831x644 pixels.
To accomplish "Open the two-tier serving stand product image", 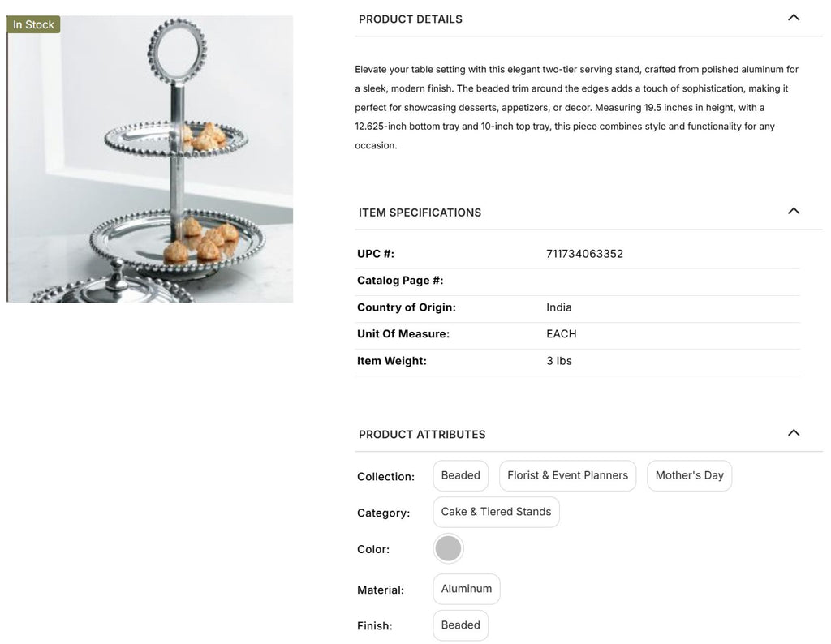I will (150, 162).
